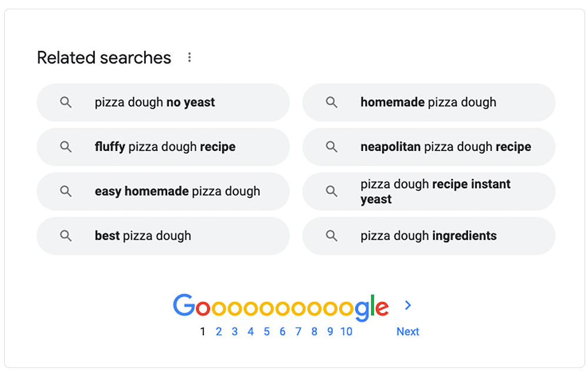Search "pizza dough recipe instant yeast" suggestion

435,192
